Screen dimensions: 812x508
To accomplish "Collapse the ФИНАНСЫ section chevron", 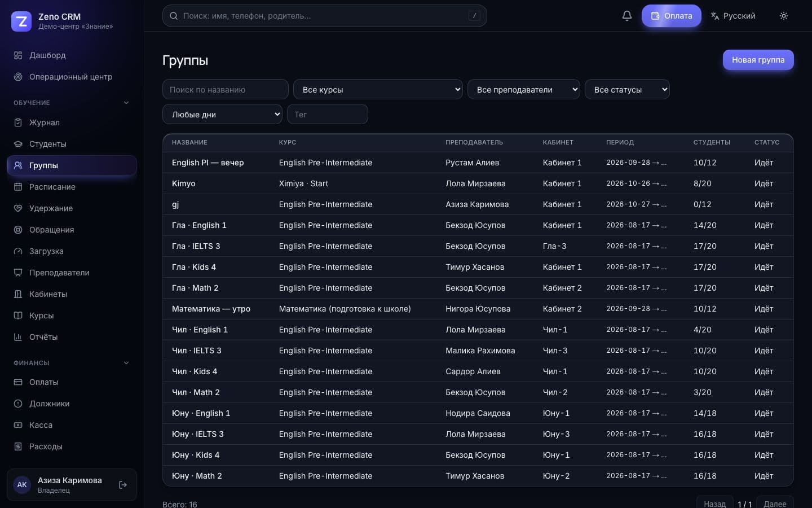I will [126, 363].
